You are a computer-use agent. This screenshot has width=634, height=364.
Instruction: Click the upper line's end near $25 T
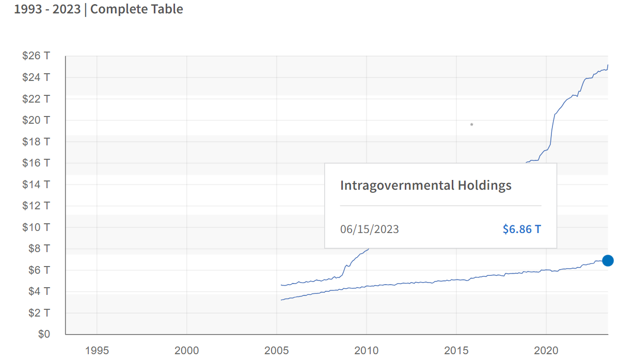click(607, 66)
